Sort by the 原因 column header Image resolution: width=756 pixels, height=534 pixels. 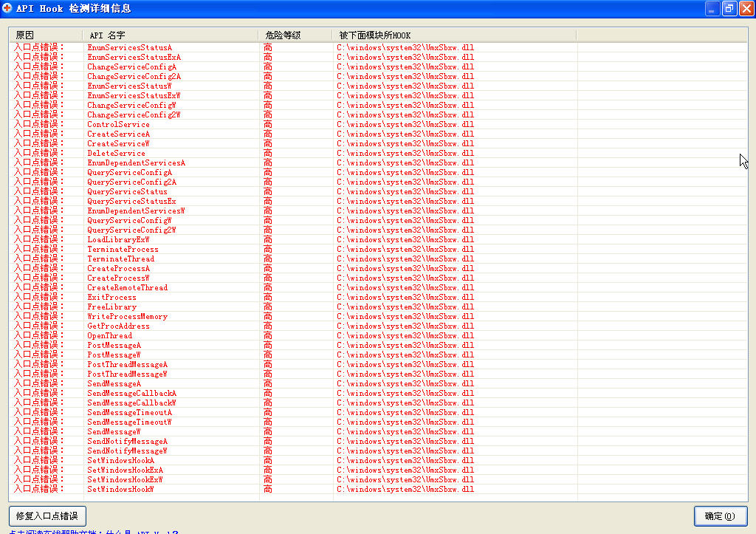[46, 35]
